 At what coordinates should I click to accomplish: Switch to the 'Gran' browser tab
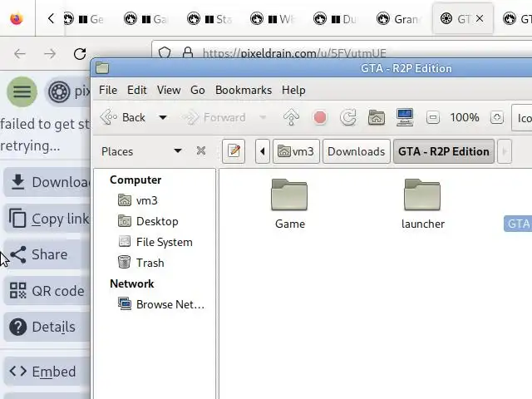point(399,19)
